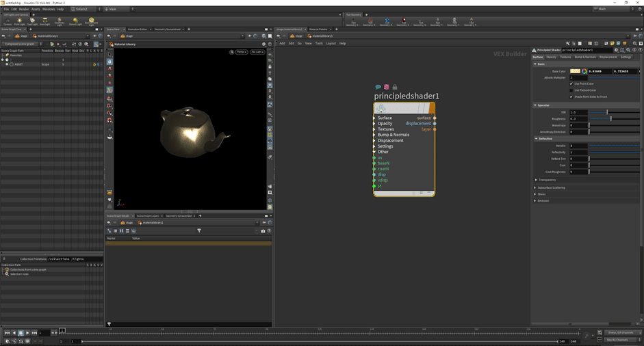Click the Point Light shelf tool

tap(19, 21)
